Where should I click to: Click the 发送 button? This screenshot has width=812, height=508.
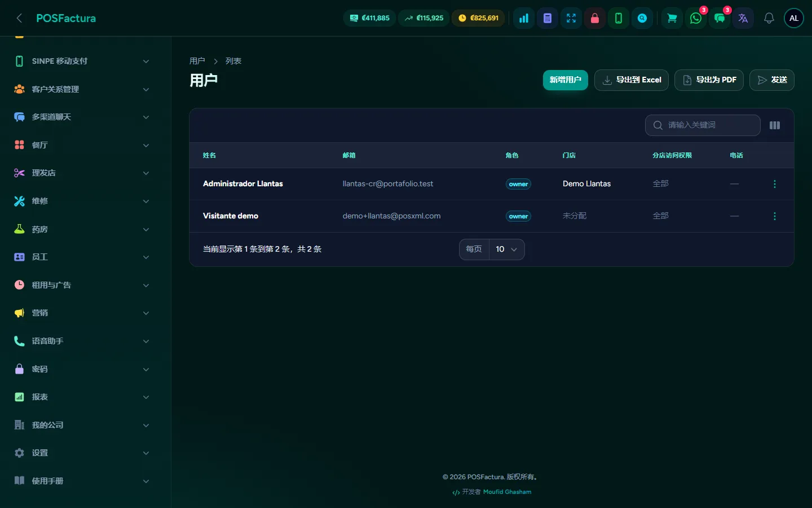click(772, 80)
